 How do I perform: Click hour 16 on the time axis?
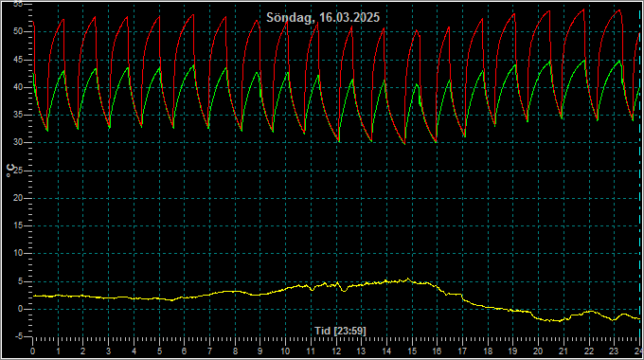point(437,351)
